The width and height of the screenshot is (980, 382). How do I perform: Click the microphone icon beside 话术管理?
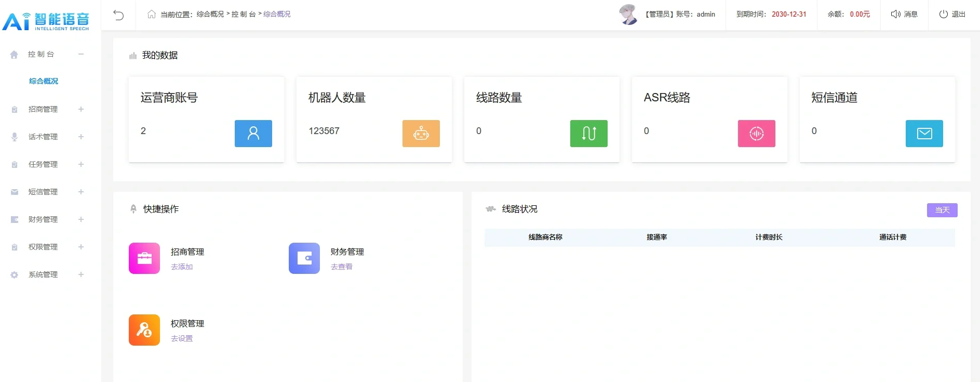(15, 137)
